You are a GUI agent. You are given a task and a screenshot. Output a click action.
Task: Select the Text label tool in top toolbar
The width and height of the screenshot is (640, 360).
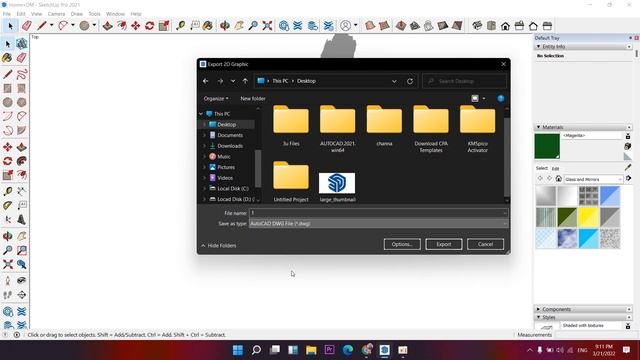point(195,26)
